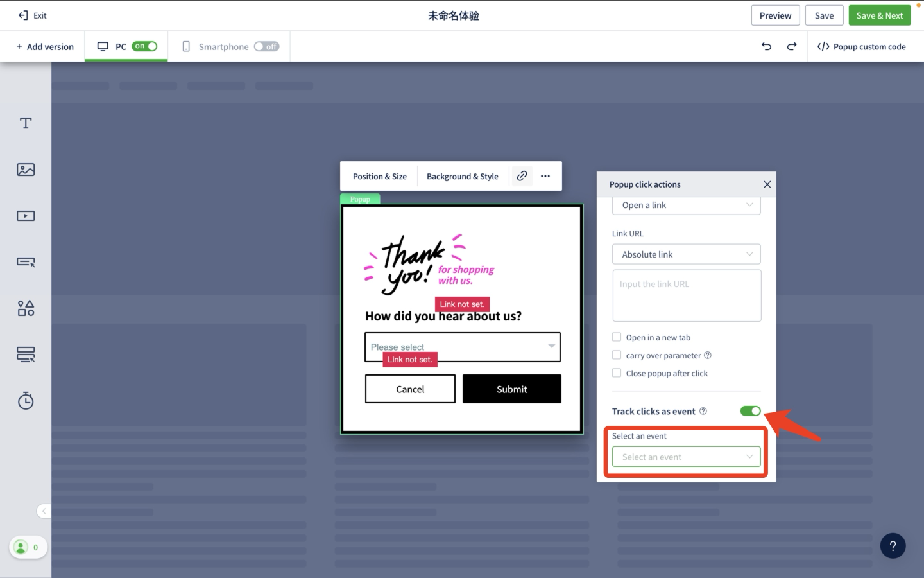Select the Text element tool in sidebar

pyautogui.click(x=26, y=123)
